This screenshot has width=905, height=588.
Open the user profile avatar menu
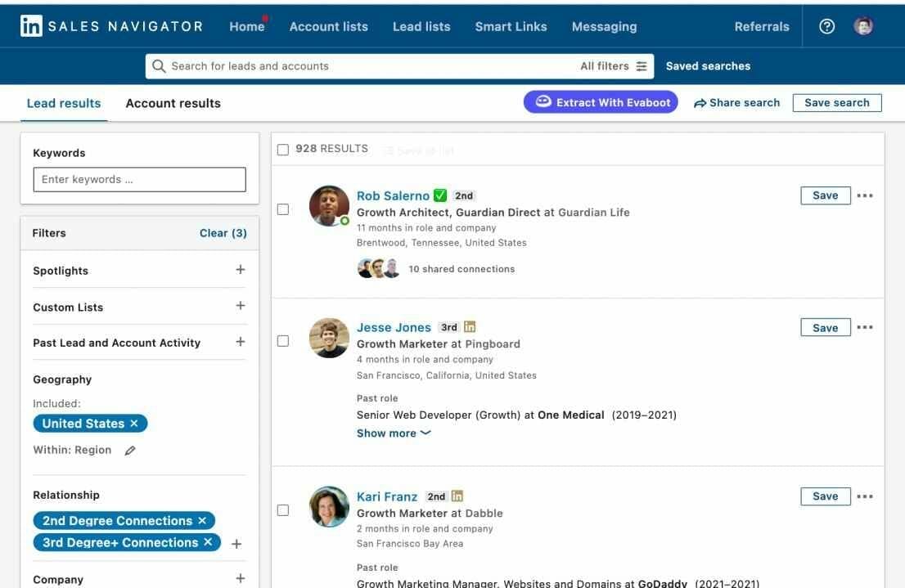pos(863,26)
